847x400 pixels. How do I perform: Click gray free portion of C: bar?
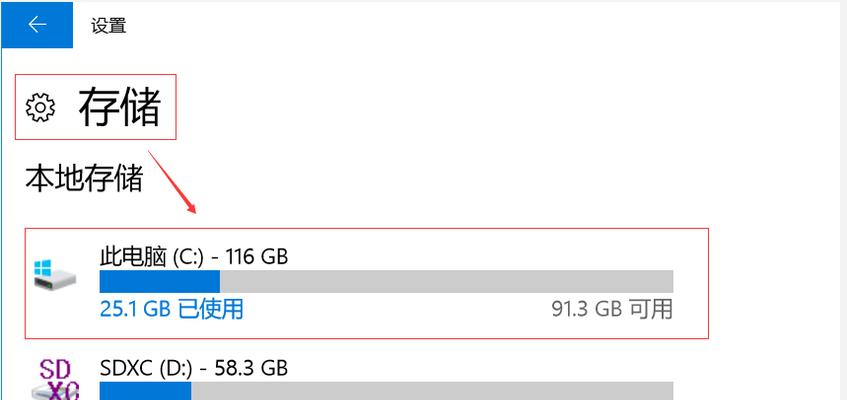(446, 282)
